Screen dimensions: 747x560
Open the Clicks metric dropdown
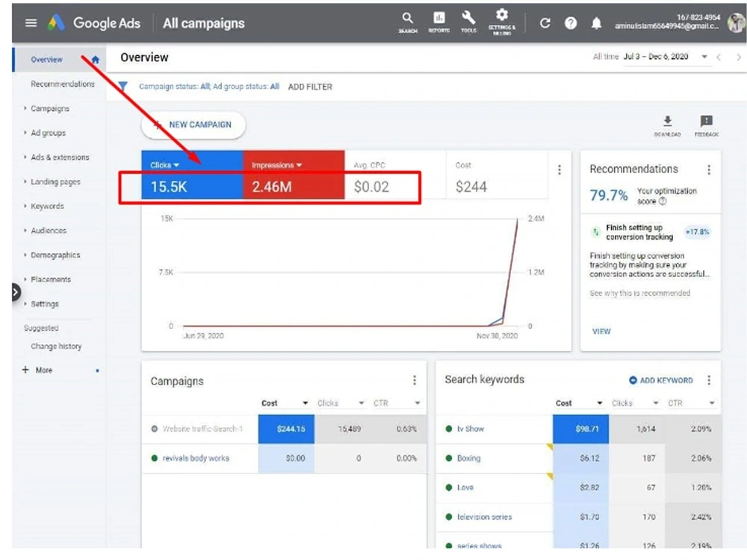click(165, 165)
